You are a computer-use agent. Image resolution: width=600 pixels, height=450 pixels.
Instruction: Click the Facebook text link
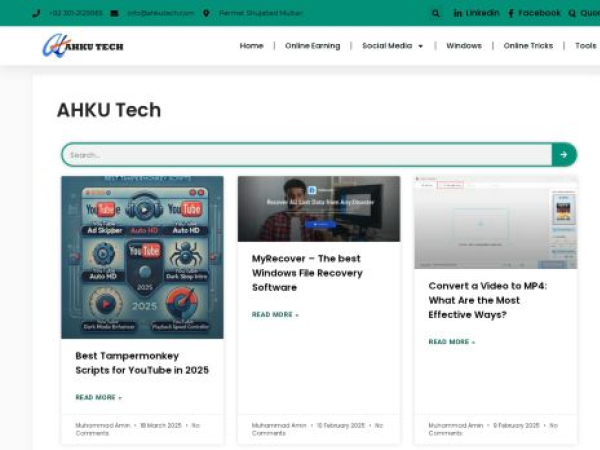(539, 13)
